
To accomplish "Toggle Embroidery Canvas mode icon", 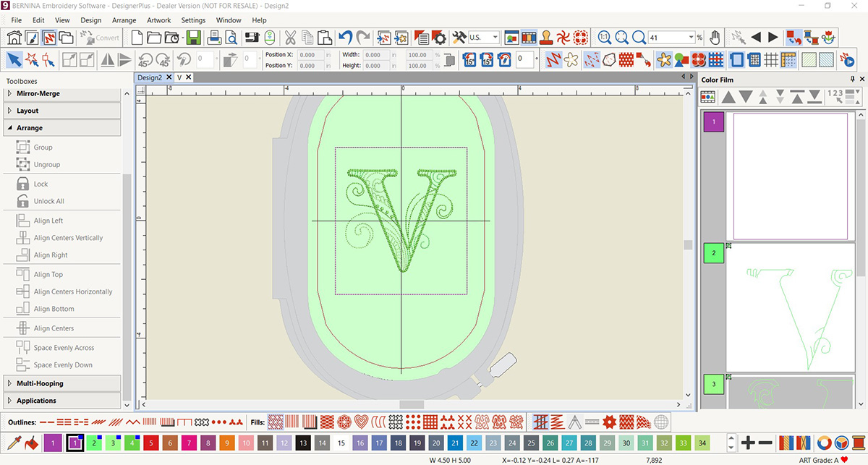I will point(49,37).
